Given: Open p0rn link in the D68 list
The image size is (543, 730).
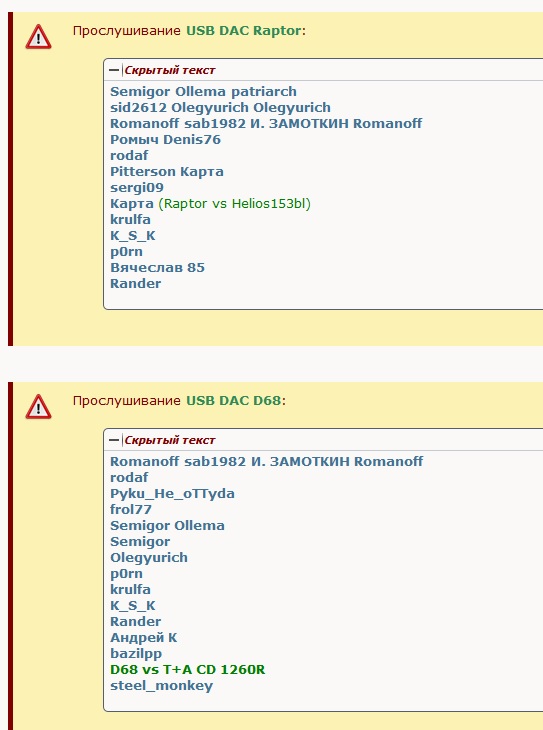Looking at the screenshot, I should pos(126,574).
